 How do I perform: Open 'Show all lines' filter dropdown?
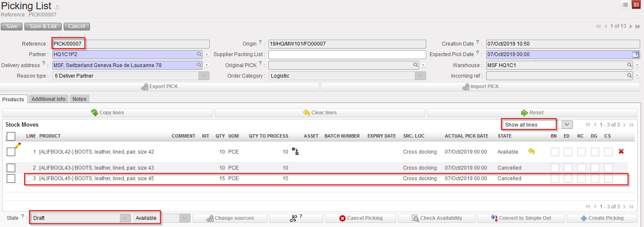click(567, 124)
